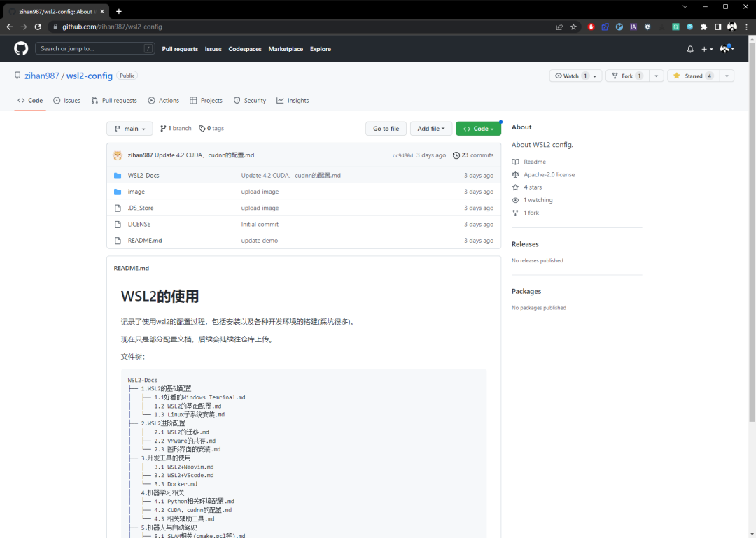Open the Projects tab

click(206, 101)
